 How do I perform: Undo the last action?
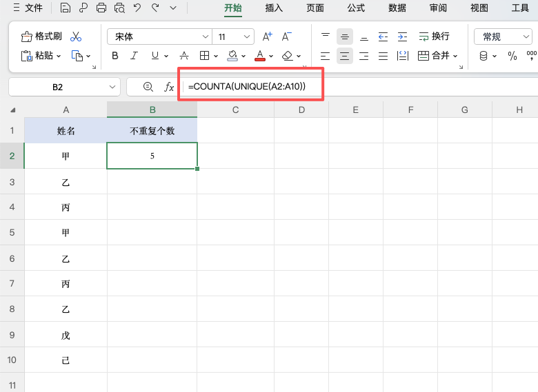[x=137, y=8]
